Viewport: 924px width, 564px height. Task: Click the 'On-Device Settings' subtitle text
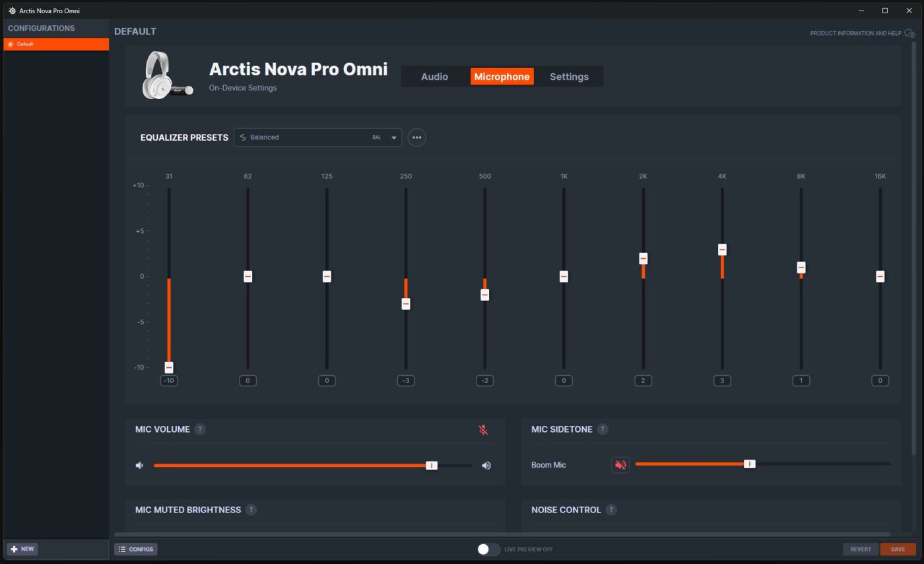pyautogui.click(x=243, y=88)
